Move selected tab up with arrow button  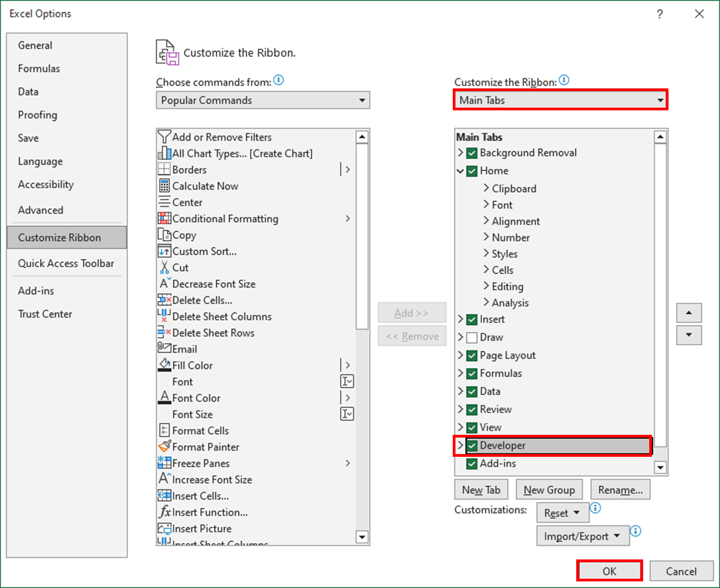pos(689,313)
